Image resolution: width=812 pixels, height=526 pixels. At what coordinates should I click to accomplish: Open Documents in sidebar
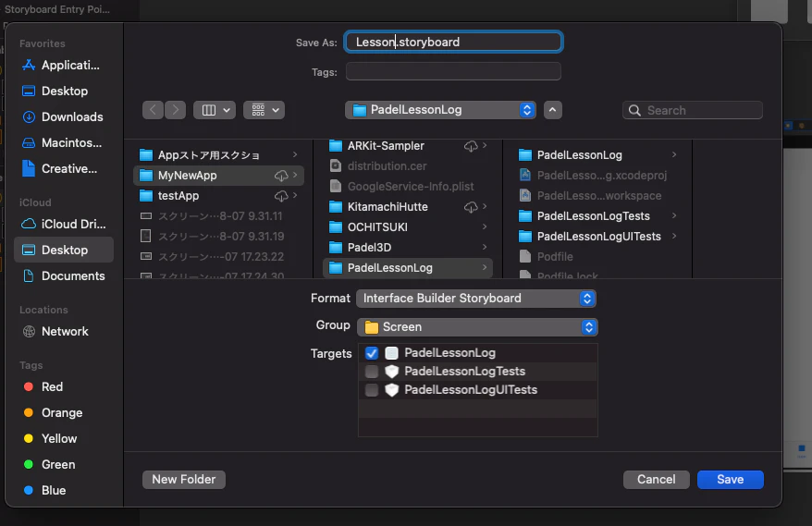pos(63,276)
